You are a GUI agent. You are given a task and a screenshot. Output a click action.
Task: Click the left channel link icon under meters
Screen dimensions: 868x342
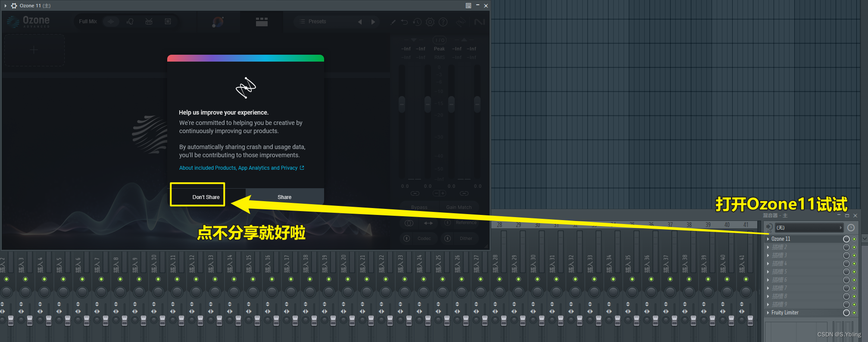pyautogui.click(x=415, y=193)
